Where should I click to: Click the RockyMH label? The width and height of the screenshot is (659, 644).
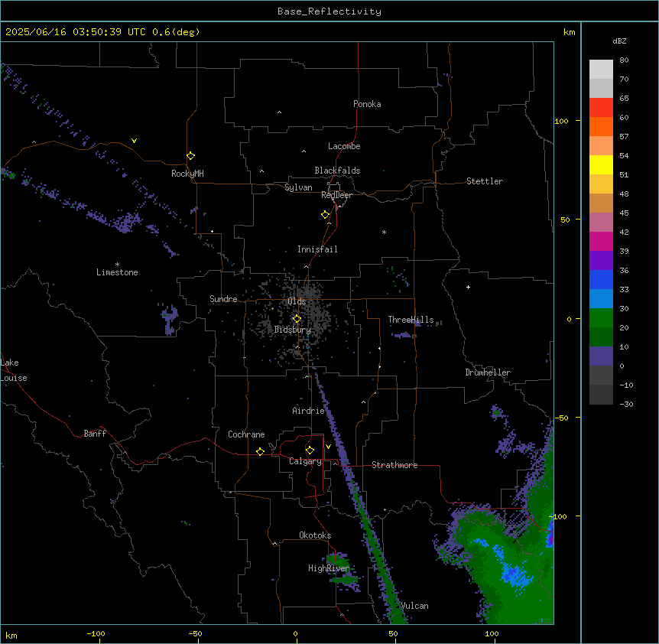(x=187, y=174)
